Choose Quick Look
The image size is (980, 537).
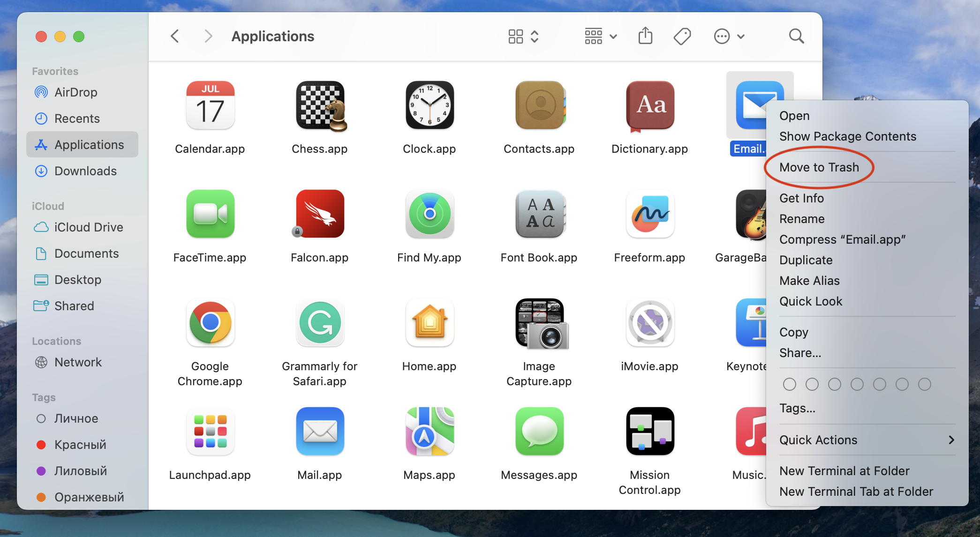tap(867, 301)
